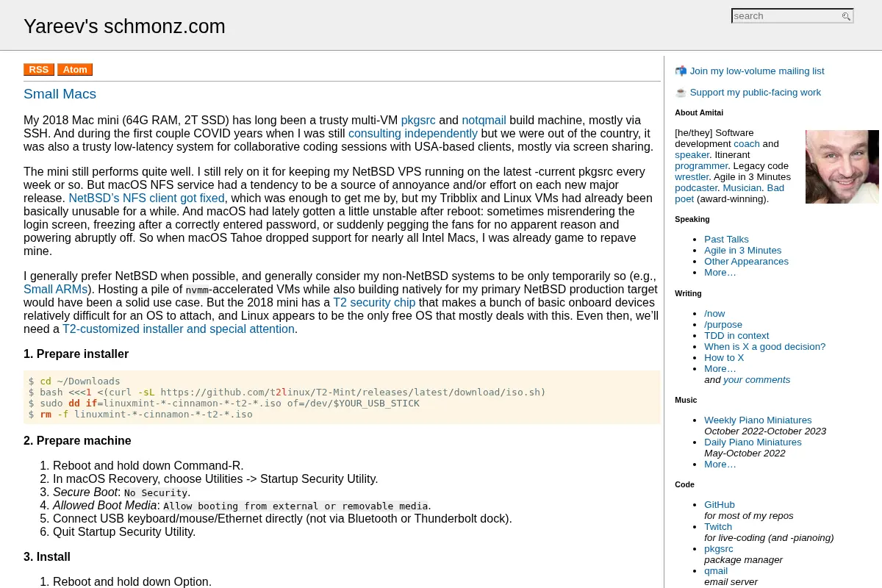The height and width of the screenshot is (588, 882).
Task: Click the coffee cup emoji icon
Action: tap(681, 93)
